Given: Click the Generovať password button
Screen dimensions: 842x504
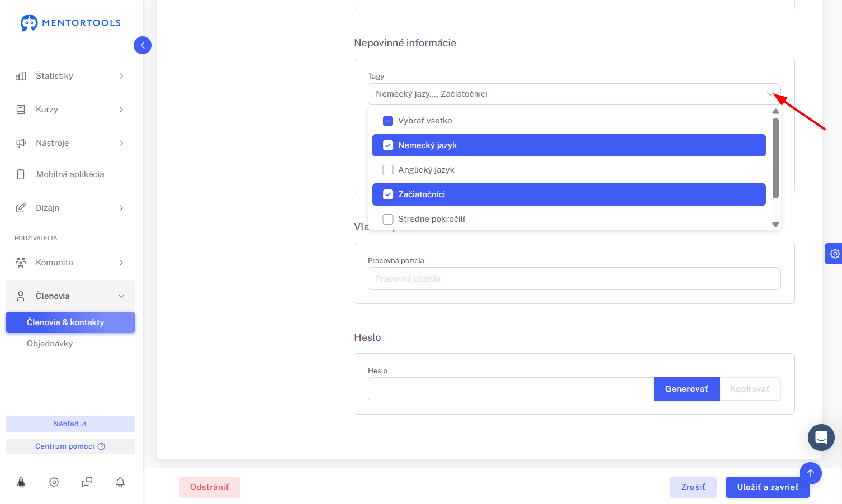Looking at the screenshot, I should point(687,389).
